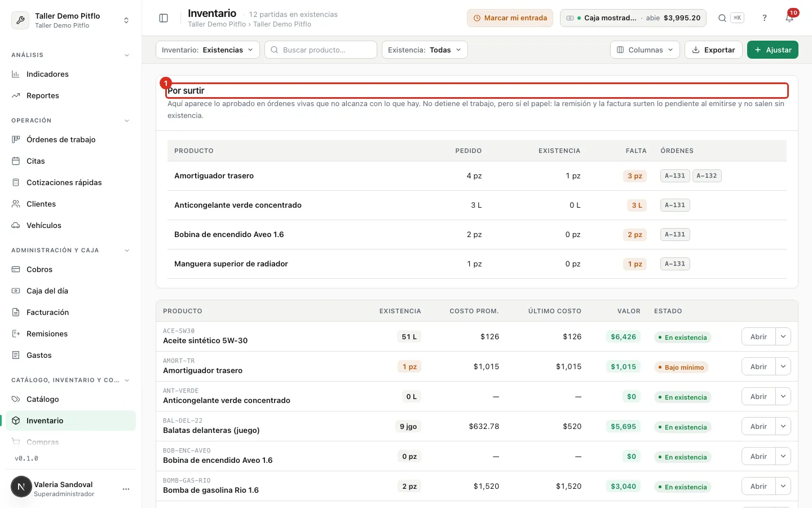Open the search magnifier icon in header
This screenshot has height=508, width=812.
point(722,18)
